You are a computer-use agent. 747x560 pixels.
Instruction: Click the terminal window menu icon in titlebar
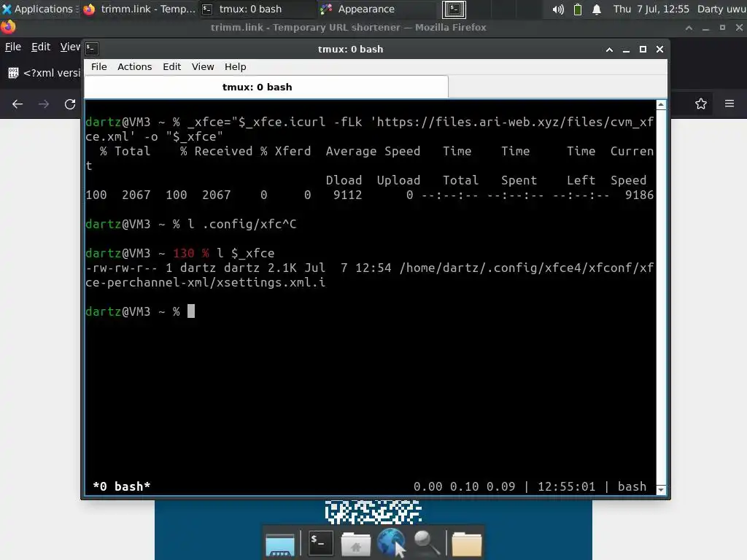[x=92, y=49]
